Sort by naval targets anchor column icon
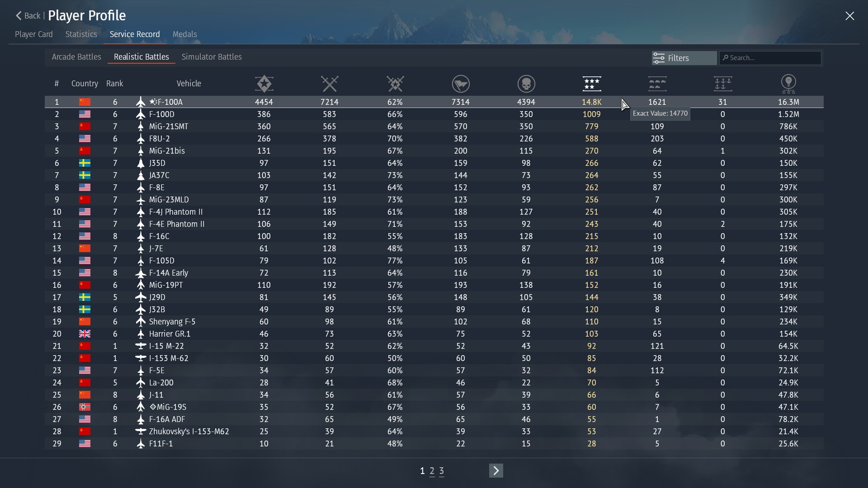This screenshot has width=868, height=488. (x=723, y=84)
